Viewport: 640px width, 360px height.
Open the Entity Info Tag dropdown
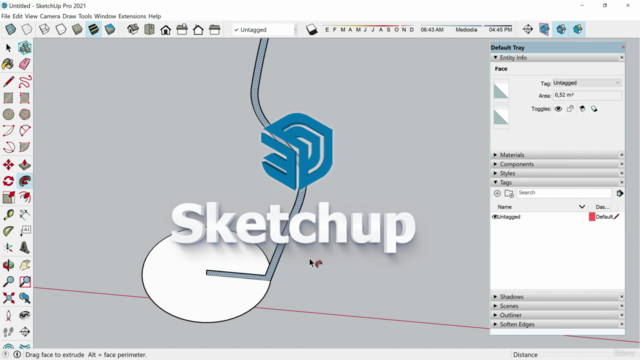coord(587,83)
